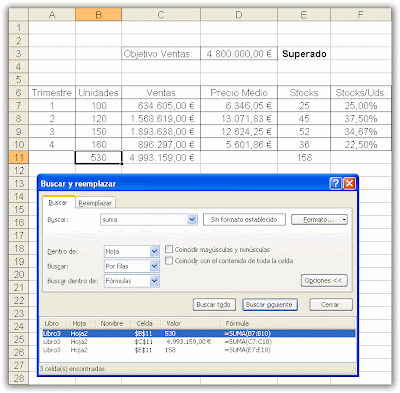Click the Superado cell
Image resolution: width=400 pixels, height=393 pixels.
coord(304,54)
